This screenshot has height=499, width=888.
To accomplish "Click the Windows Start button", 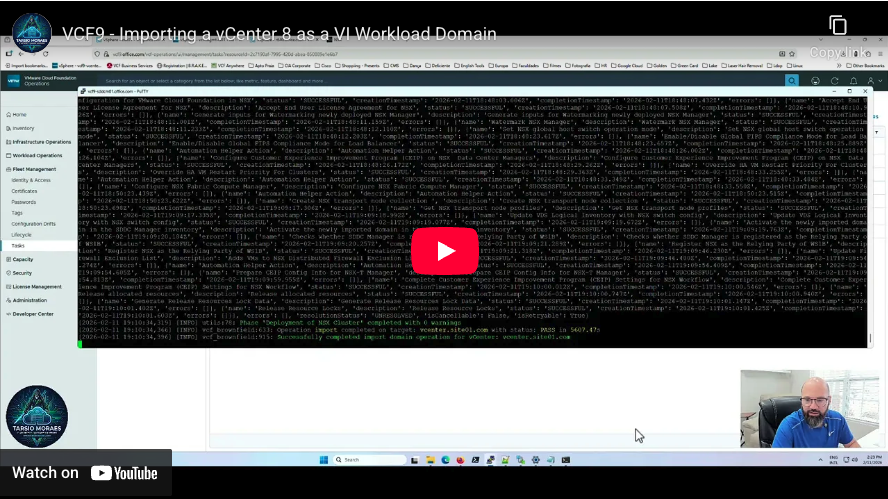I will (324, 460).
